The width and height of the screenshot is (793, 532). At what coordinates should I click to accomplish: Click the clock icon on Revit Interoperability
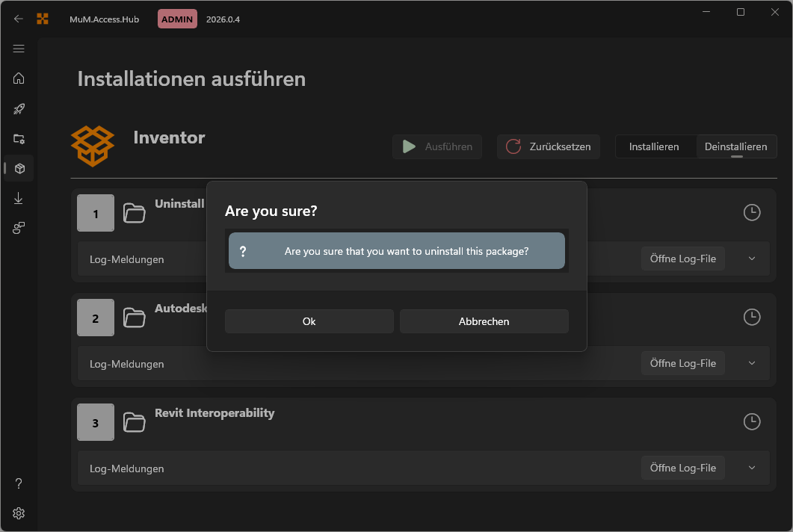[x=752, y=421]
